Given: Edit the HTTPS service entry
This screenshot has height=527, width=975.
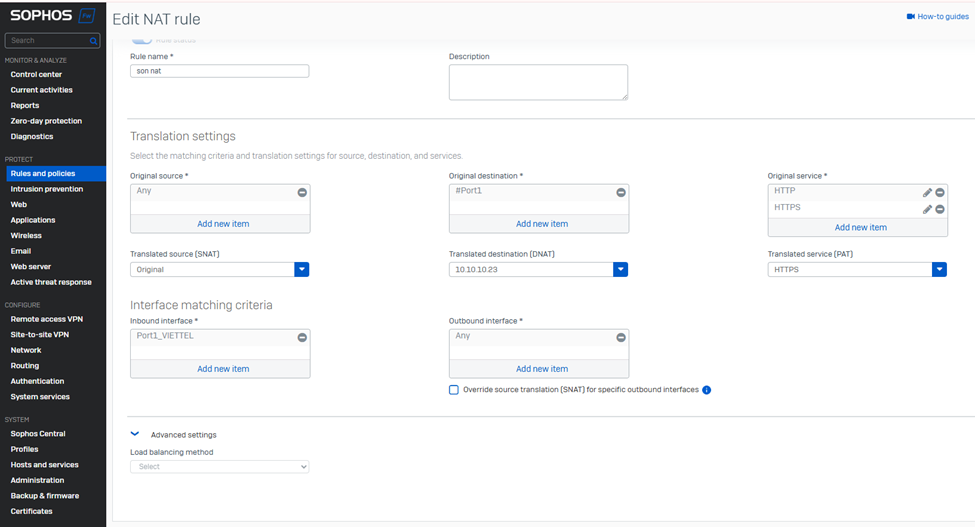Looking at the screenshot, I should (x=927, y=209).
